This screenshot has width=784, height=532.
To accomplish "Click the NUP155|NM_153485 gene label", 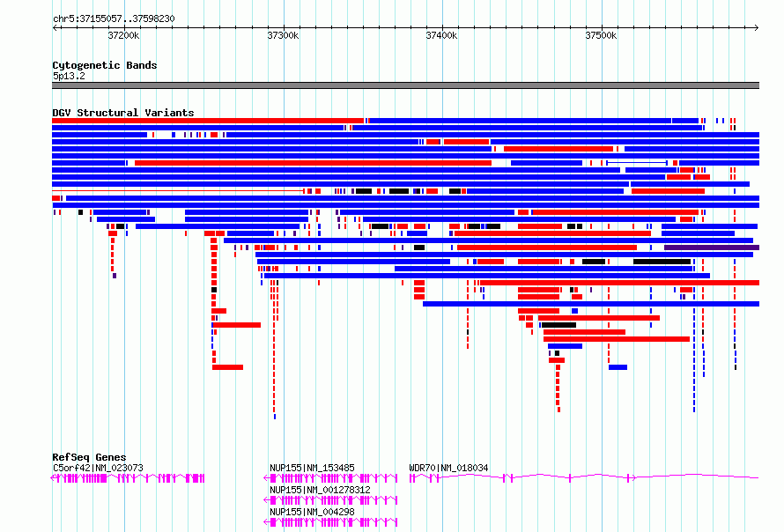I will [x=312, y=468].
